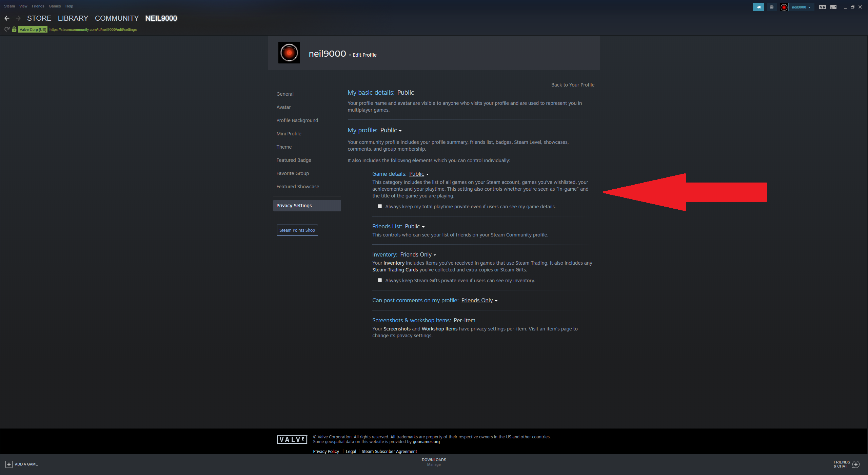Select Theme in the sidebar
This screenshot has height=475, width=868.
tap(284, 147)
